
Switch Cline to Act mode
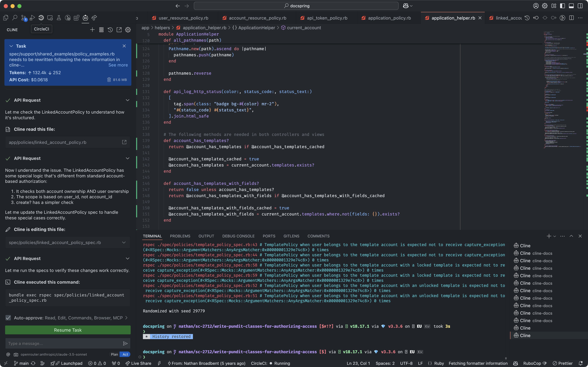(125, 354)
